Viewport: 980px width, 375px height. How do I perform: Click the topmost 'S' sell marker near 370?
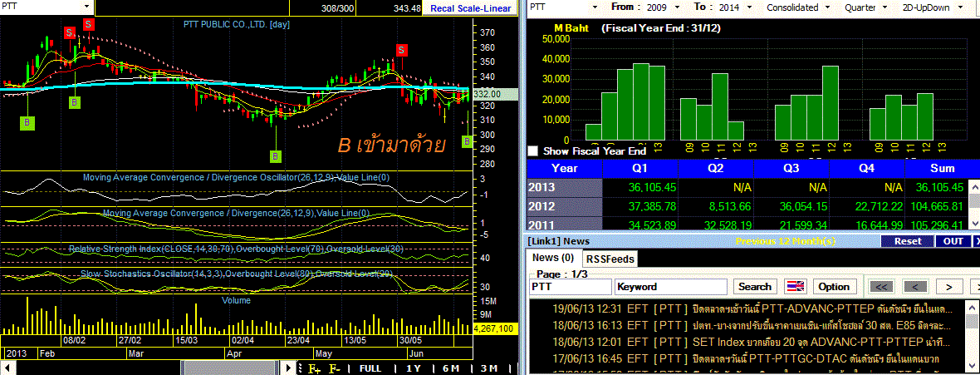(88, 24)
